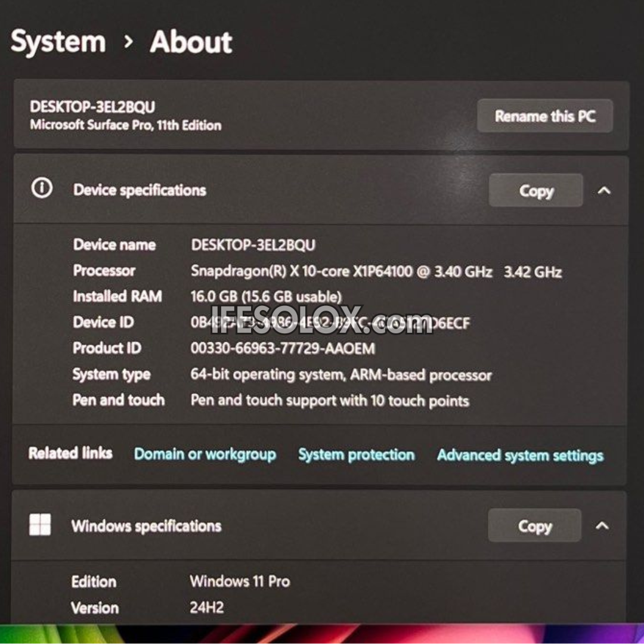Click the info icon beside Device specifications
Screen dimensions: 644x644
[x=42, y=189]
